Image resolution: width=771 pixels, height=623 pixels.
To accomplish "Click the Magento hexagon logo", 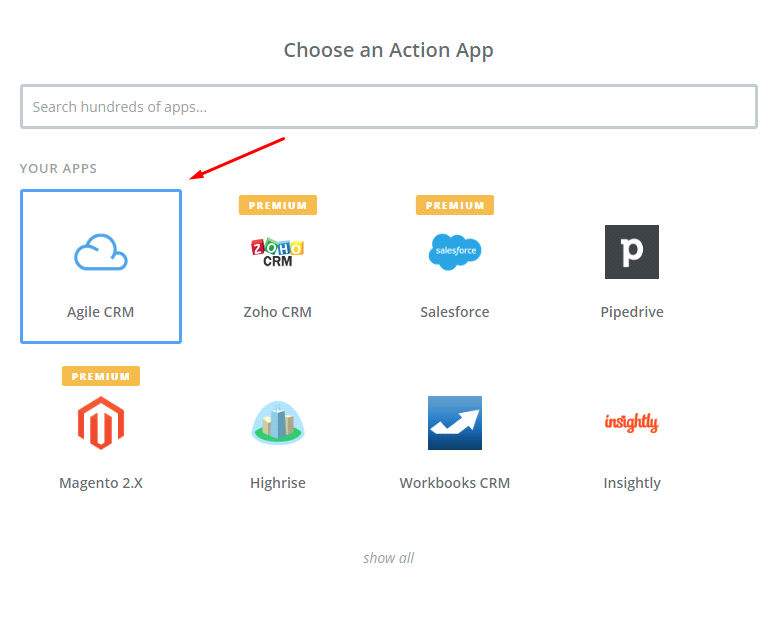I will (x=101, y=423).
